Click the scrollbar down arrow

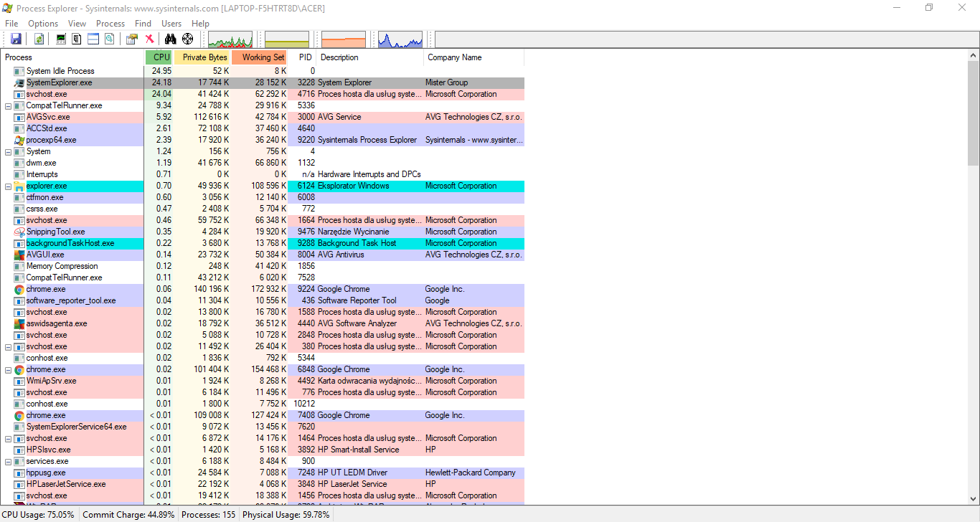click(974, 498)
